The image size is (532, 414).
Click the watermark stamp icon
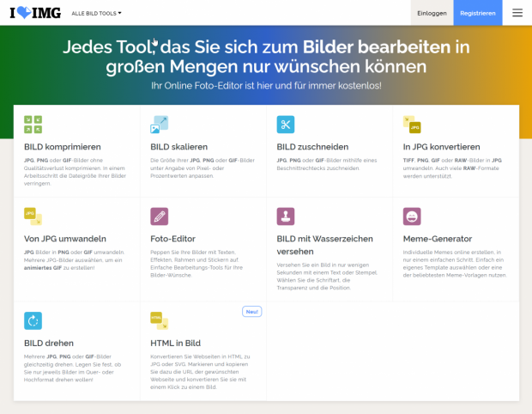[285, 216]
